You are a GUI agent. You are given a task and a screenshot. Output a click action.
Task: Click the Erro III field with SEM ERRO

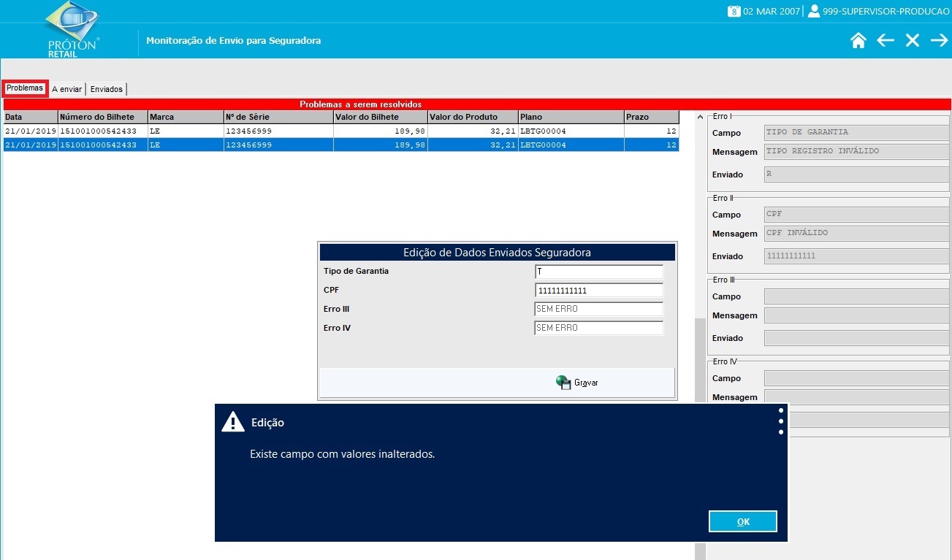(598, 310)
